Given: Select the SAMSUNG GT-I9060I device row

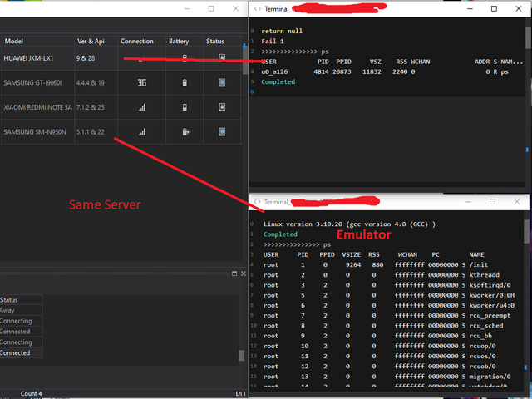Looking at the screenshot, I should (x=121, y=83).
